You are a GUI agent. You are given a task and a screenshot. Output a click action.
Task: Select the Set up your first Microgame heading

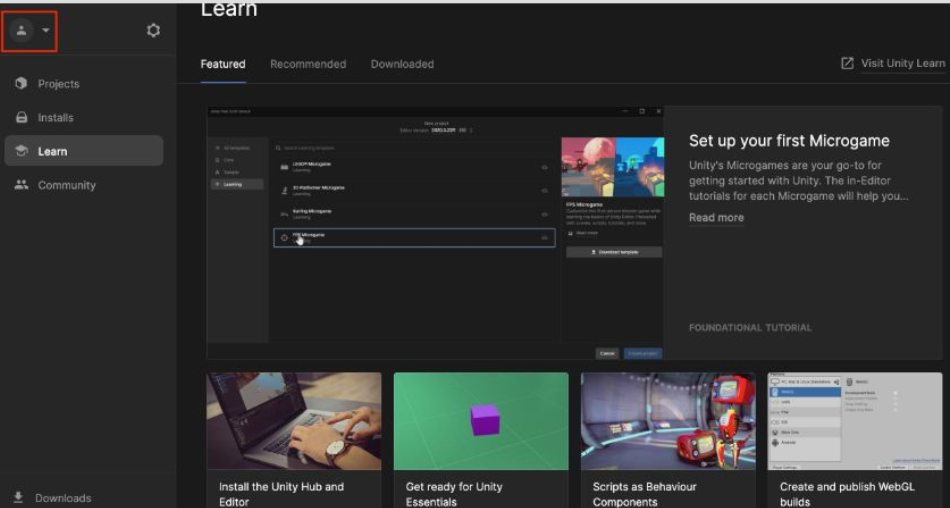pyautogui.click(x=789, y=141)
